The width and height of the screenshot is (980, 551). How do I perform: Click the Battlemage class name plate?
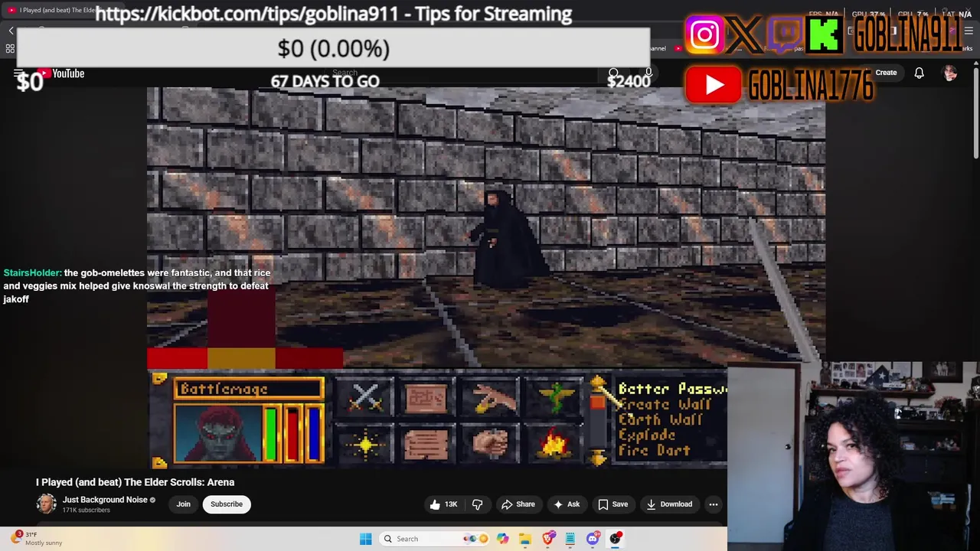(x=248, y=390)
